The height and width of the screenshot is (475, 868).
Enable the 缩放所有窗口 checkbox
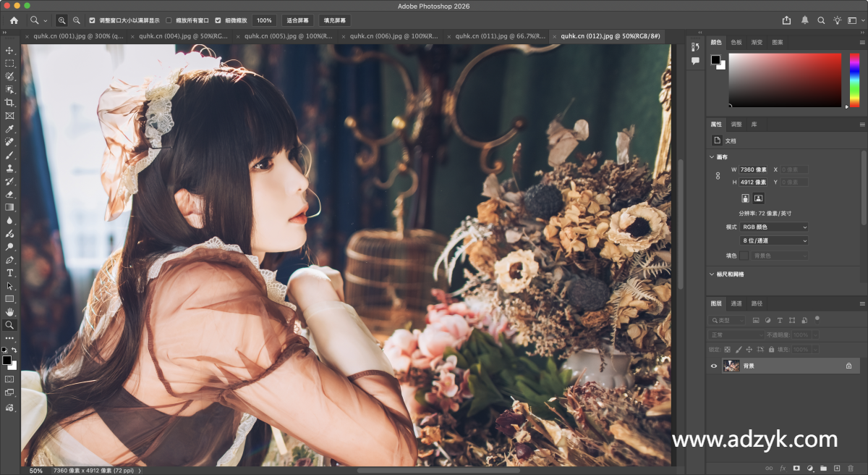click(x=169, y=20)
